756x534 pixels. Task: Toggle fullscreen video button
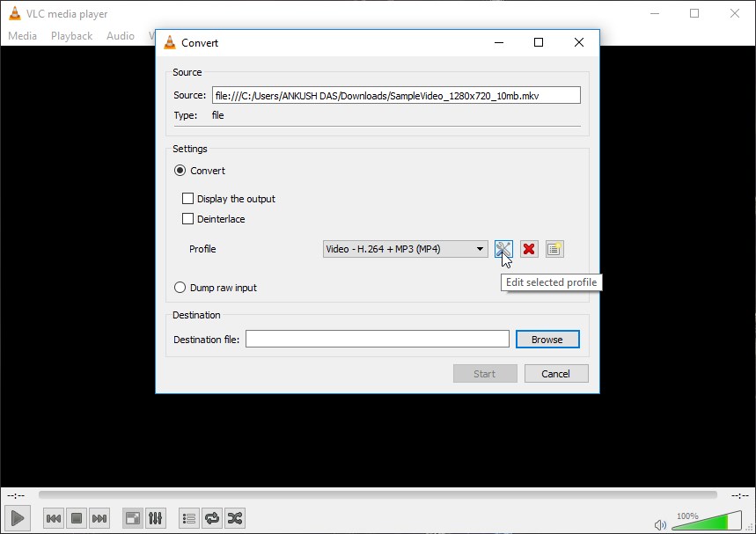pyautogui.click(x=133, y=518)
